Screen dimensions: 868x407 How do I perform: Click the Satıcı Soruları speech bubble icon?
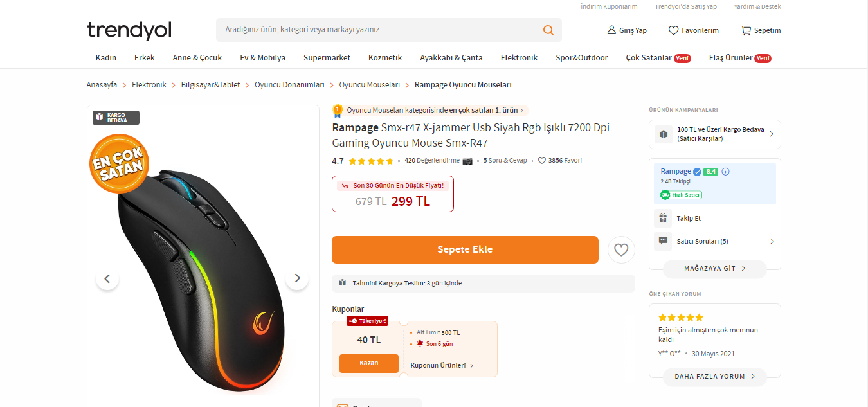pos(662,241)
